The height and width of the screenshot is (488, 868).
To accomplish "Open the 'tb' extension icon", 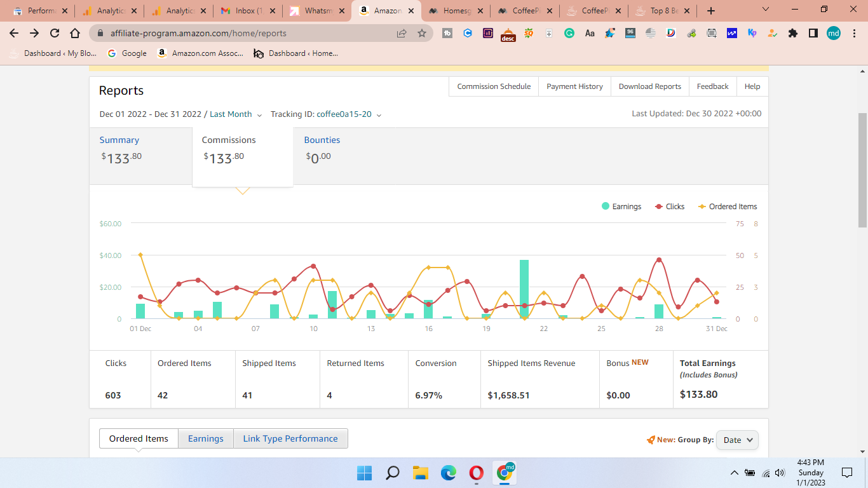I will click(x=447, y=33).
